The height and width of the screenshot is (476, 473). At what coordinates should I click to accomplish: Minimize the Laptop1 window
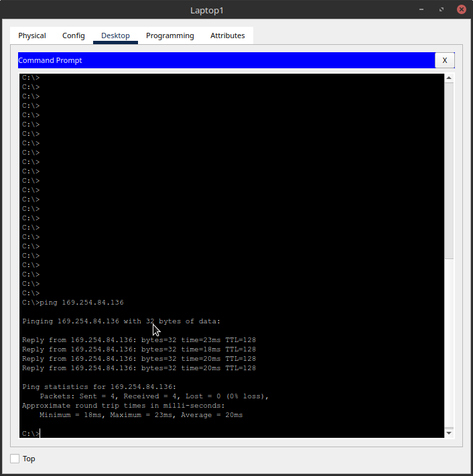pos(421,10)
